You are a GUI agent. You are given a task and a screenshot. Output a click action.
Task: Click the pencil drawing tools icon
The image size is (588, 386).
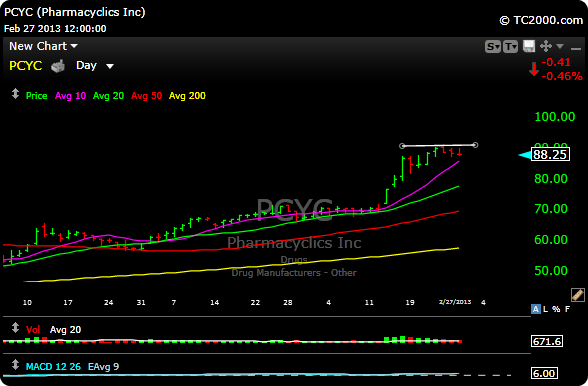tap(578, 295)
